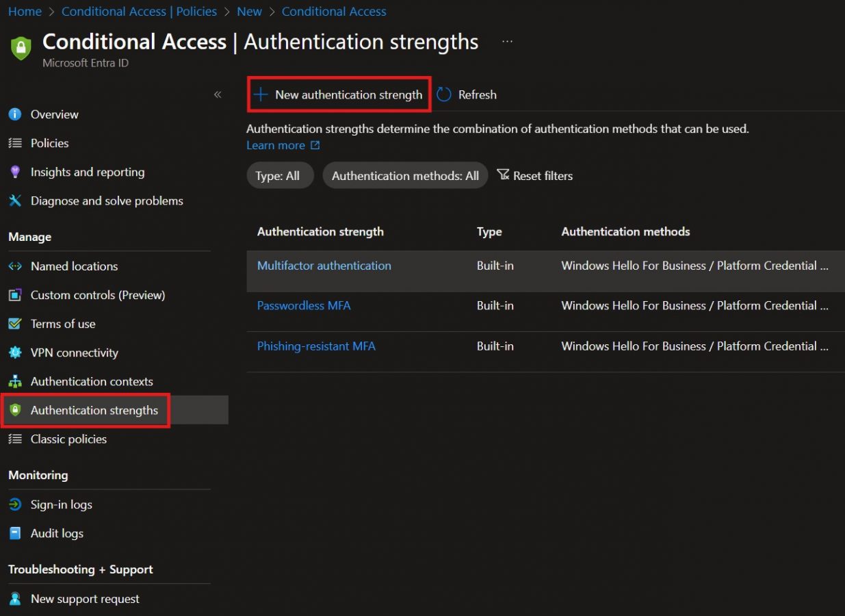Open Classic policies from the navigation
This screenshot has height=616, width=845.
(x=68, y=439)
